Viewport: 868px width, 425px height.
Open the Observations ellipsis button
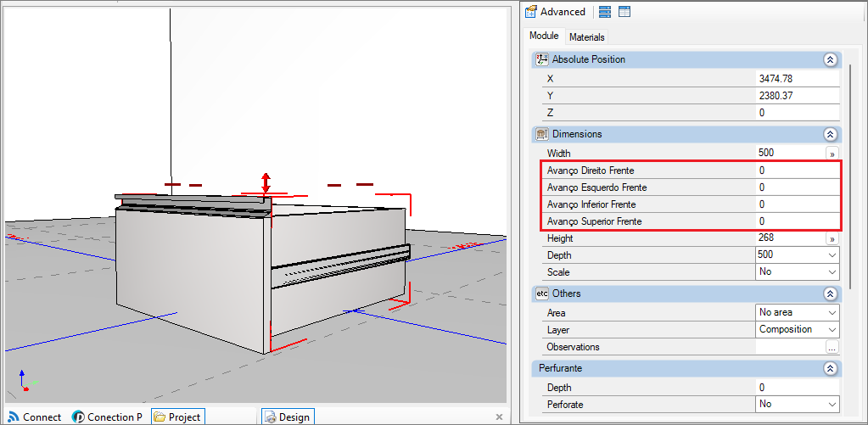[832, 347]
